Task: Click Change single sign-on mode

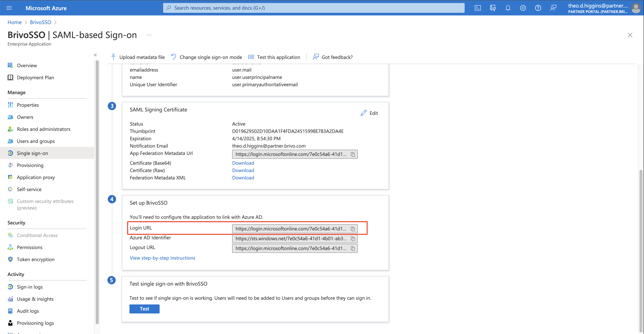Action: [x=207, y=57]
